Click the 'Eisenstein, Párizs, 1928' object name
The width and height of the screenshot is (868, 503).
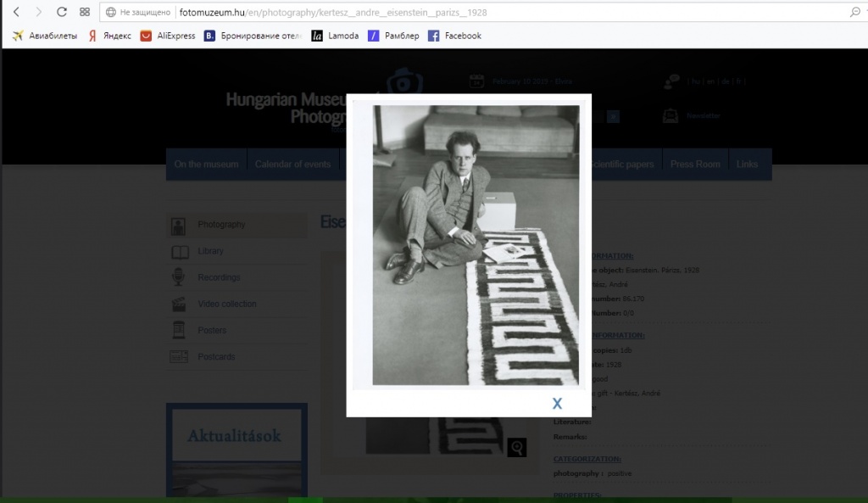tap(662, 271)
